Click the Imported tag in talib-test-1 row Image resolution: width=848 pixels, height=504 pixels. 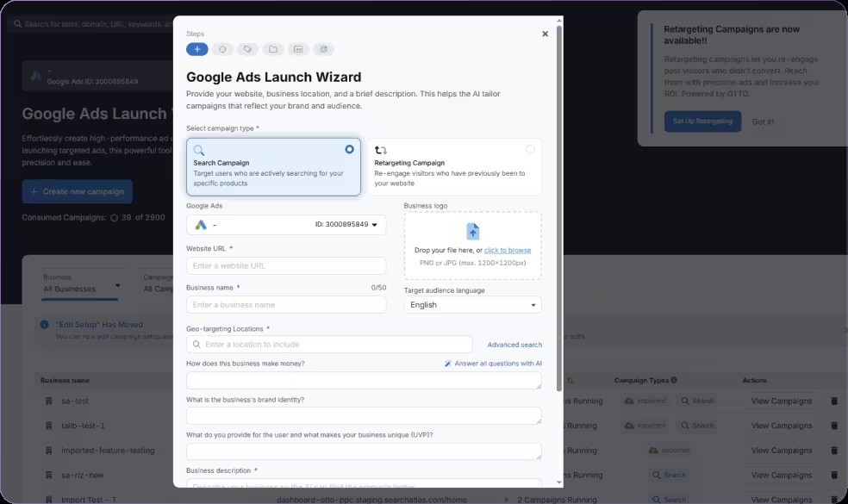(645, 426)
